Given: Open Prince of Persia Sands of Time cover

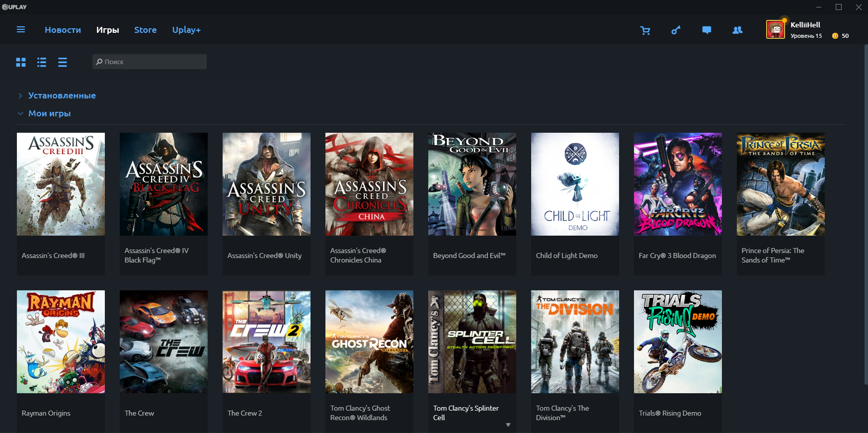Looking at the screenshot, I should [781, 184].
